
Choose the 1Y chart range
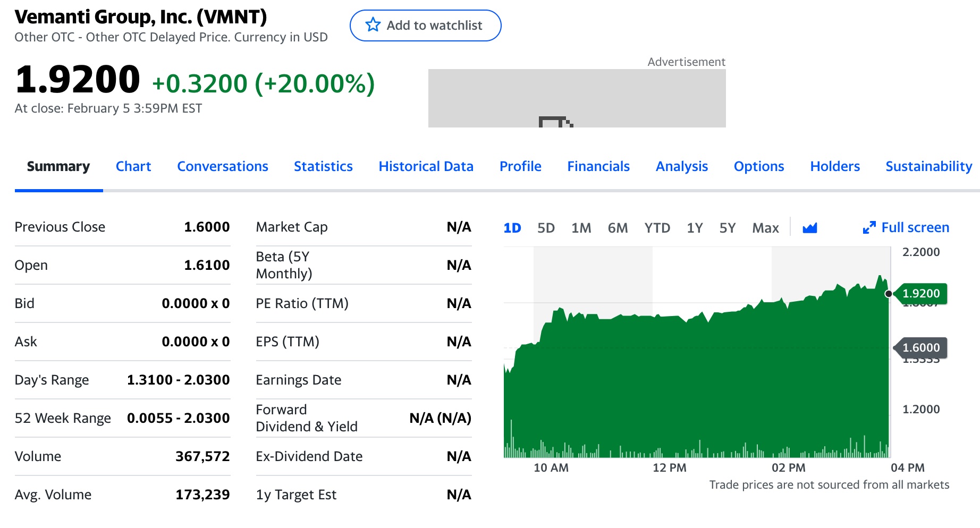(695, 228)
